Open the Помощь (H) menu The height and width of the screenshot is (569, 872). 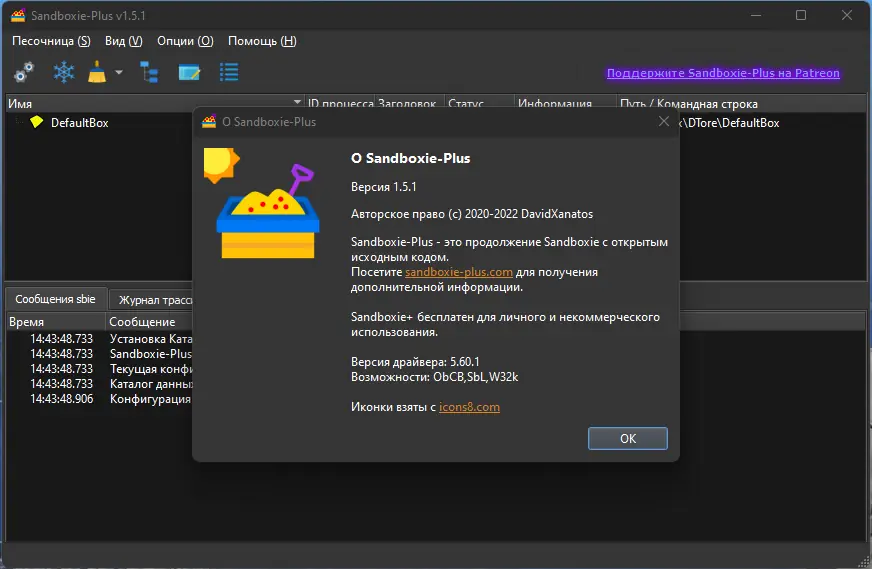coord(262,41)
